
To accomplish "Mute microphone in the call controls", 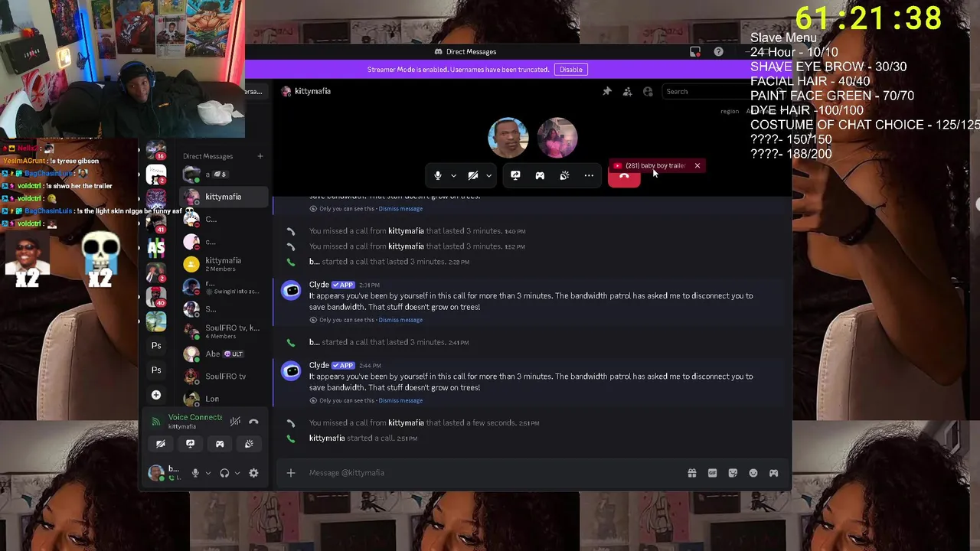I will (437, 175).
